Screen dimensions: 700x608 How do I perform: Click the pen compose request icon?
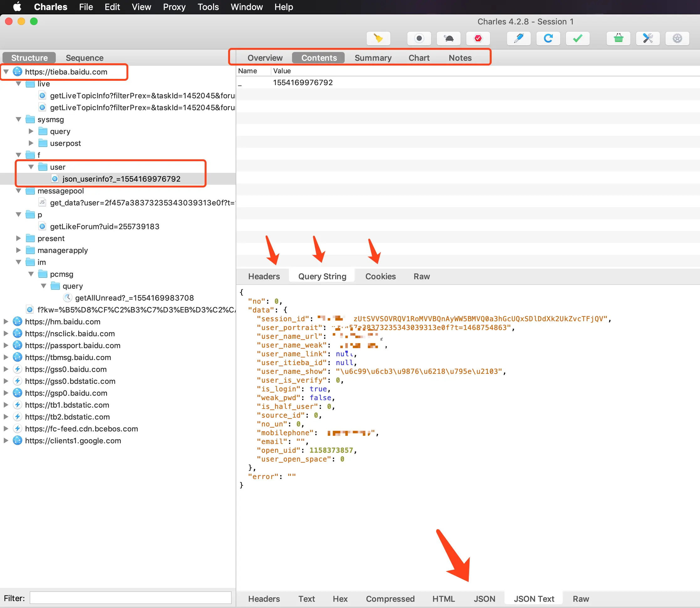[x=518, y=38]
